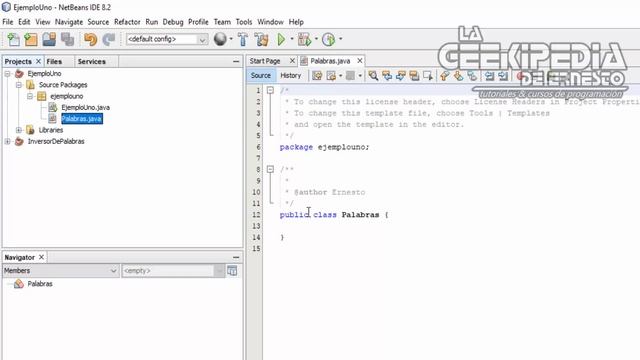The width and height of the screenshot is (640, 360).
Task: Select Palabras class in Navigator
Action: (x=40, y=284)
